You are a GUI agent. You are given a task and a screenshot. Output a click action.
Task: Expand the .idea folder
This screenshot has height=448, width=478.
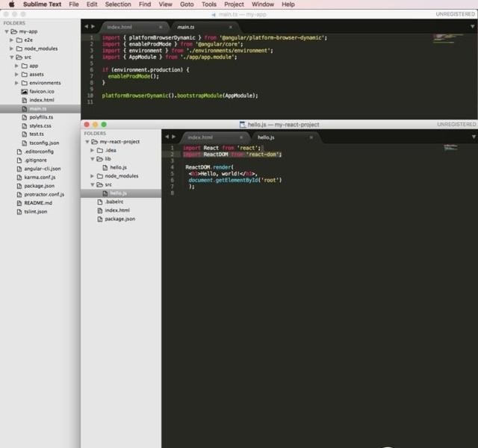92,150
